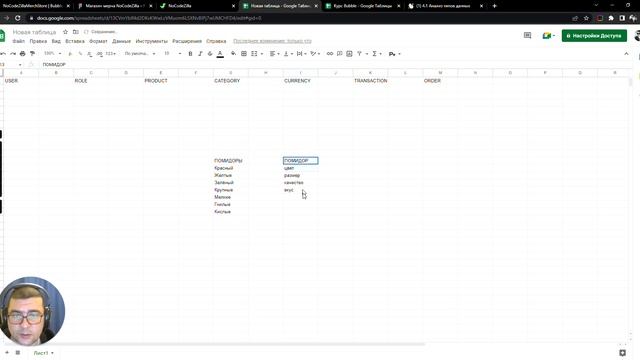This screenshot has width=640, height=360.
Task: Open the Файл menu
Action: tap(18, 41)
